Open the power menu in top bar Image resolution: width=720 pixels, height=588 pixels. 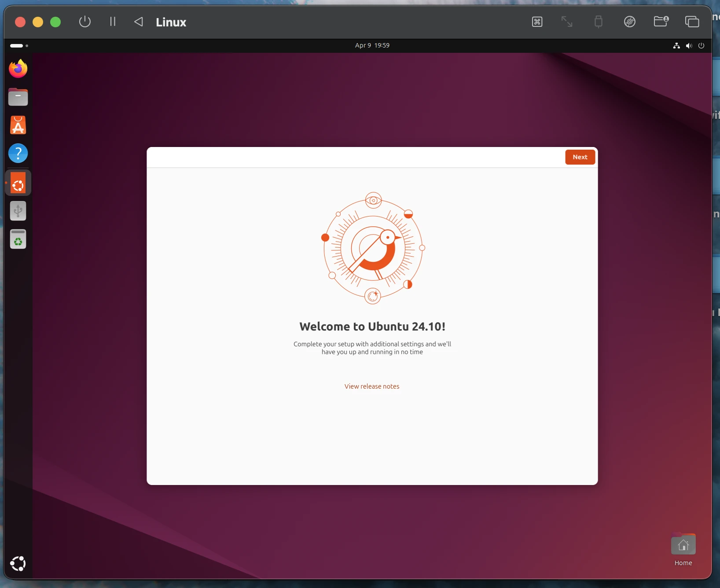coord(702,46)
